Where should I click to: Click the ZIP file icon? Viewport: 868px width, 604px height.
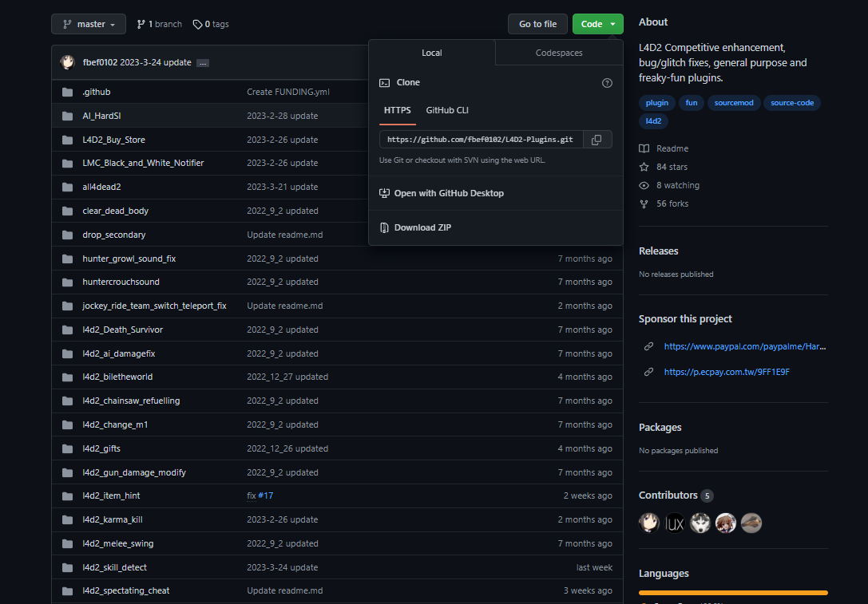[x=384, y=227]
